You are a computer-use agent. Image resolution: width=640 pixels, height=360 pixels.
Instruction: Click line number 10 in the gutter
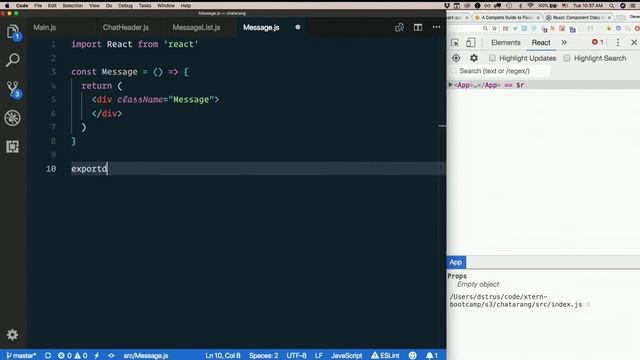point(51,169)
